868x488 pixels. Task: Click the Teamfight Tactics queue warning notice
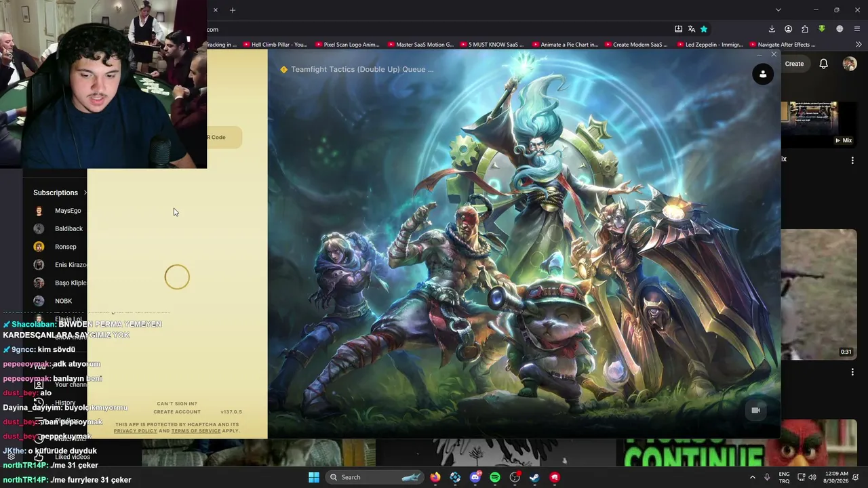[357, 69]
